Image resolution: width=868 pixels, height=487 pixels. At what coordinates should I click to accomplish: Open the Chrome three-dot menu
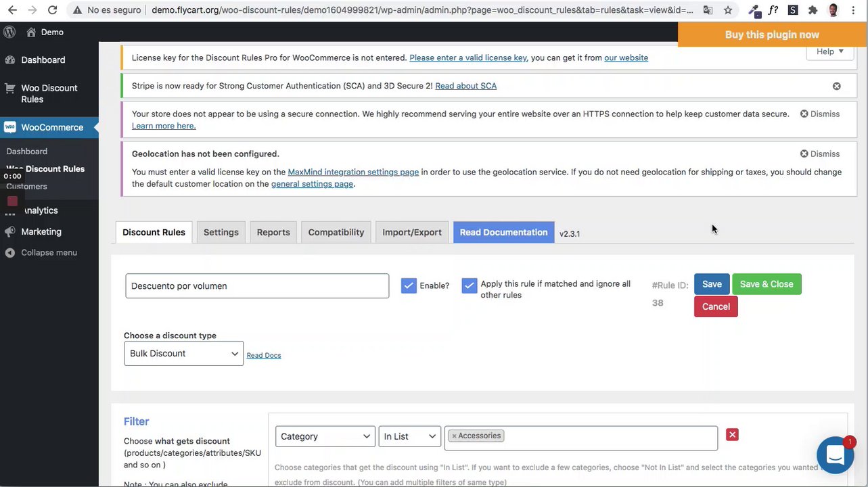coord(855,10)
